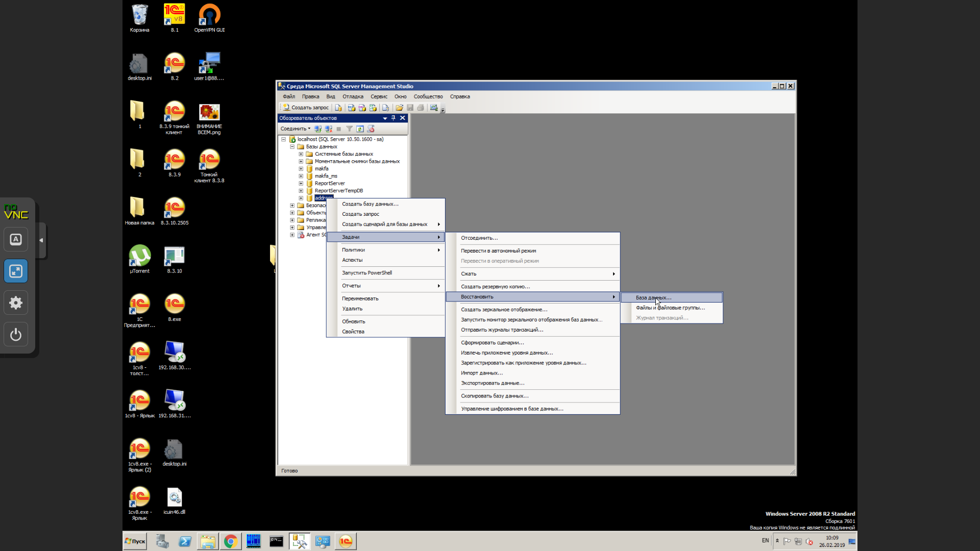Collapse the Базы данных tree node
The image size is (980, 551).
click(x=292, y=147)
